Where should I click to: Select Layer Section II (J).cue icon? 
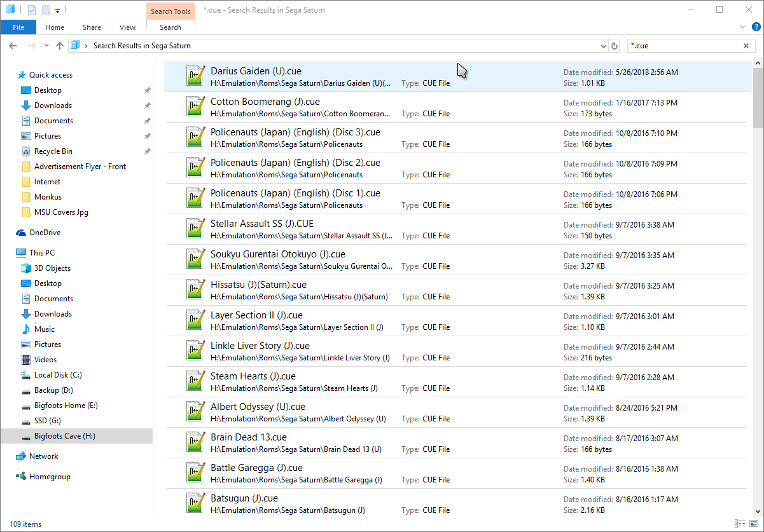[x=195, y=320]
